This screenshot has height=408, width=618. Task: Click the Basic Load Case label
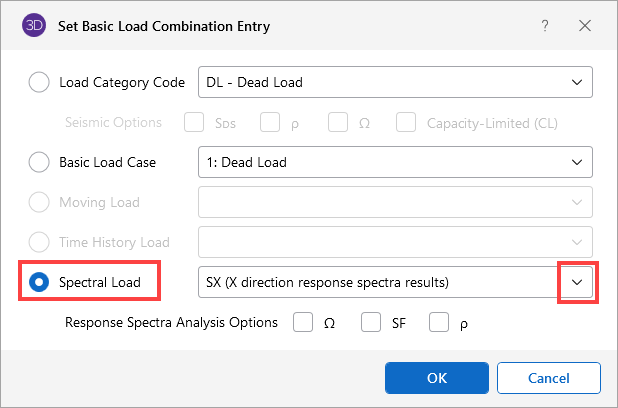[x=108, y=162]
